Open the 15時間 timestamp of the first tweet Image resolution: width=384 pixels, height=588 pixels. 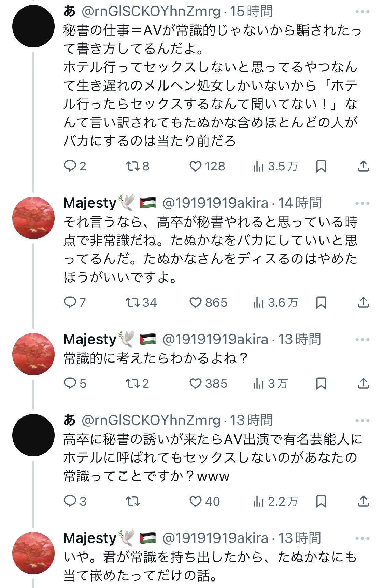tap(252, 12)
